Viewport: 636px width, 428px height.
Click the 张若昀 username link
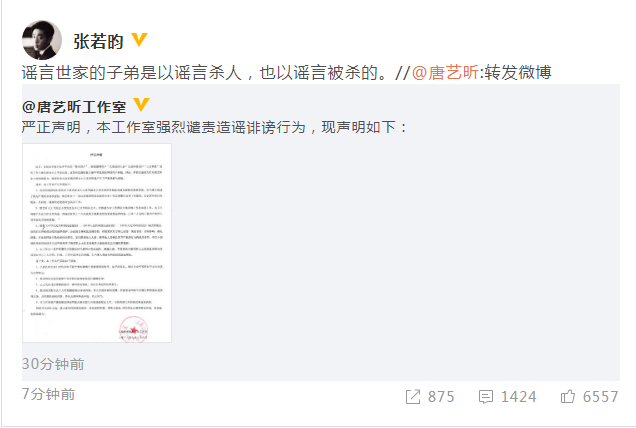pos(98,41)
